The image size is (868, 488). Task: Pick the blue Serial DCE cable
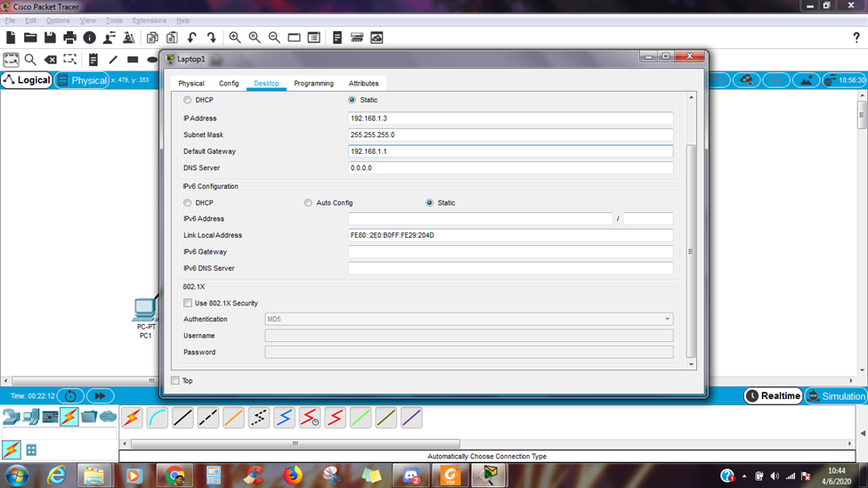tap(285, 418)
